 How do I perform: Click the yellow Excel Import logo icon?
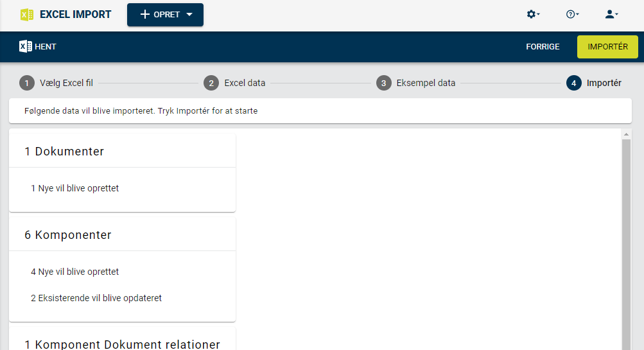(x=27, y=15)
